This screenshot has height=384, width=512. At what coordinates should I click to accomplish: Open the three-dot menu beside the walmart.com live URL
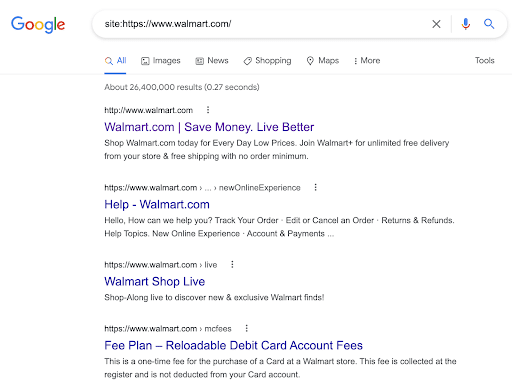232,264
